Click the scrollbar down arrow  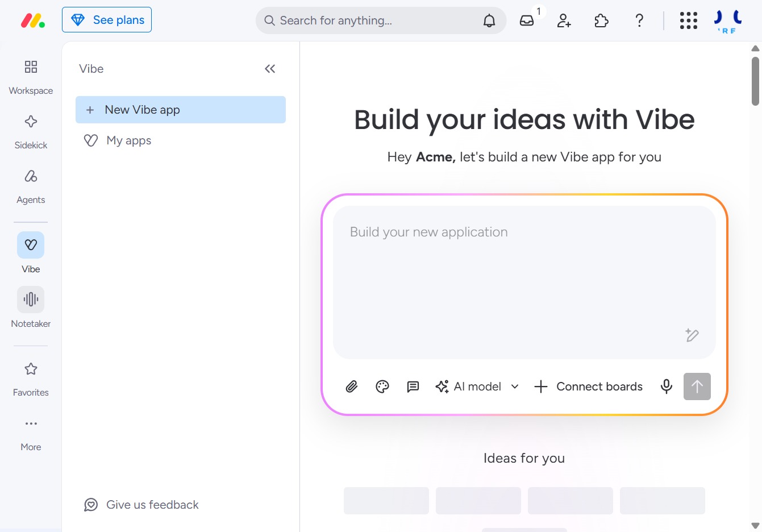[x=755, y=526]
